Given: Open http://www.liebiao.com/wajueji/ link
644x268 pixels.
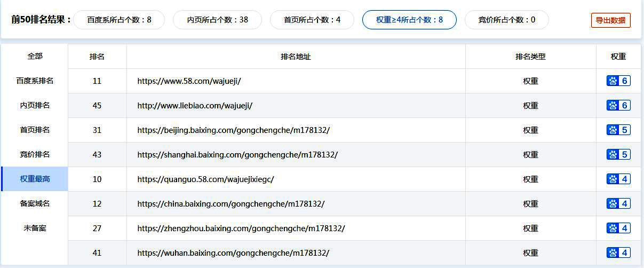Looking at the screenshot, I should pyautogui.click(x=195, y=106).
